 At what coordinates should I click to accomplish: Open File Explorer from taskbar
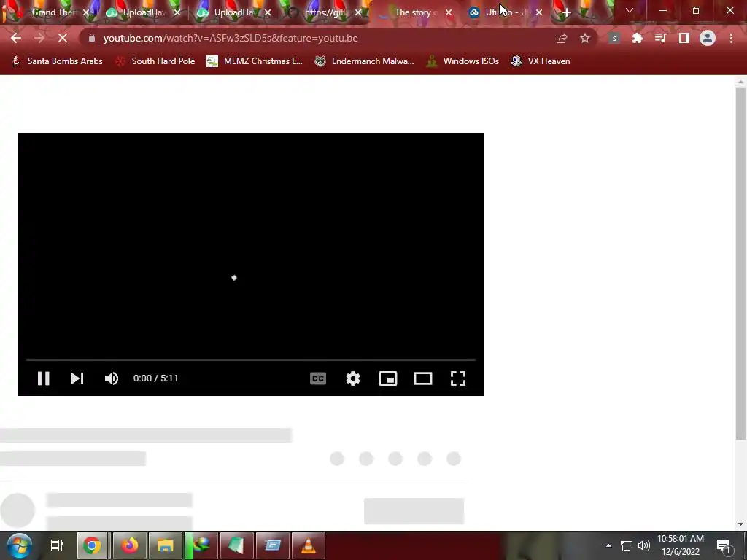[x=166, y=545]
